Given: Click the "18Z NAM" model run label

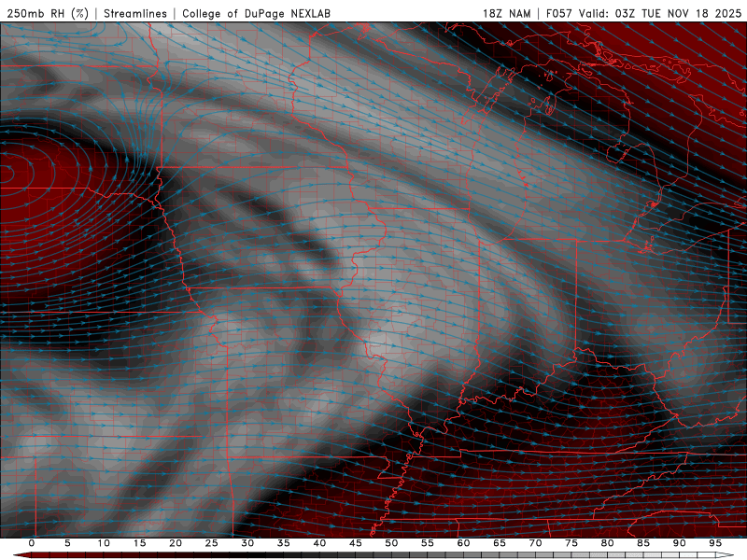Looking at the screenshot, I should coord(506,13).
